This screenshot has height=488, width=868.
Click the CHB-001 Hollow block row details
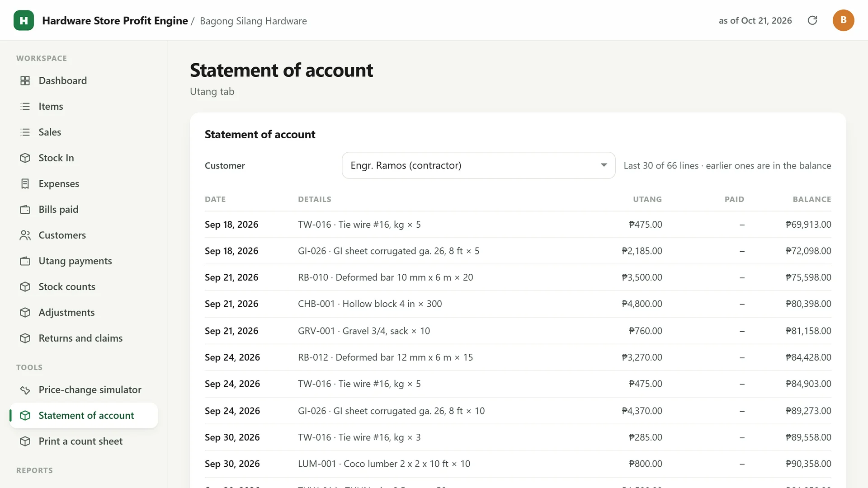click(x=370, y=304)
